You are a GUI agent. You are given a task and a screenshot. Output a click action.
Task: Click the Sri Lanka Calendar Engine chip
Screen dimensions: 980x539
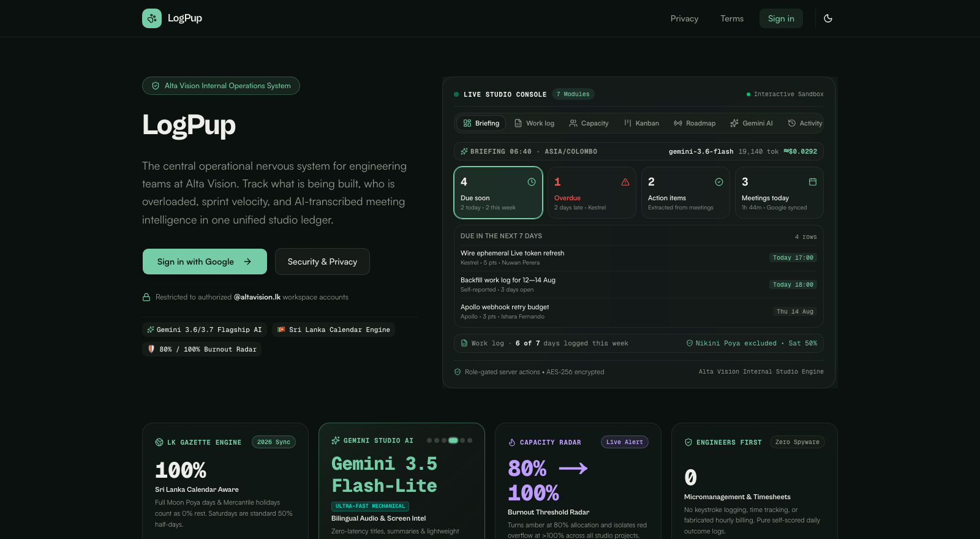333,330
